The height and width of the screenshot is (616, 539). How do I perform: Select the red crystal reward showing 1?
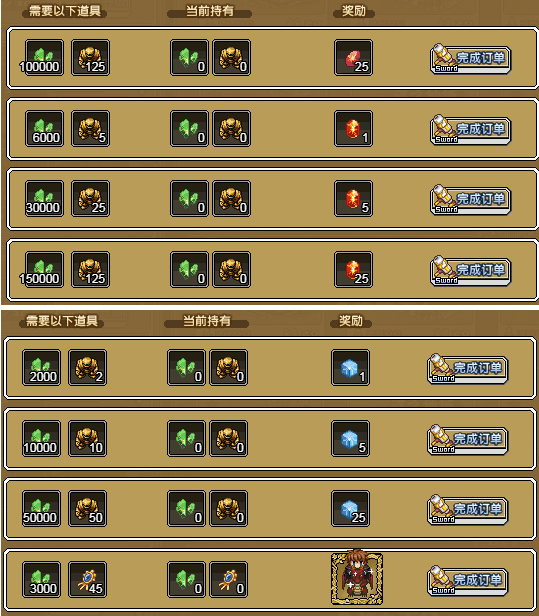point(353,128)
